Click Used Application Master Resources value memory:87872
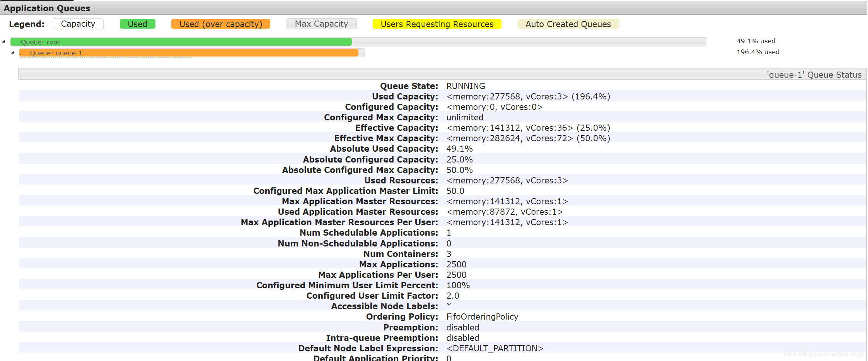The height and width of the screenshot is (361, 868). pos(505,212)
